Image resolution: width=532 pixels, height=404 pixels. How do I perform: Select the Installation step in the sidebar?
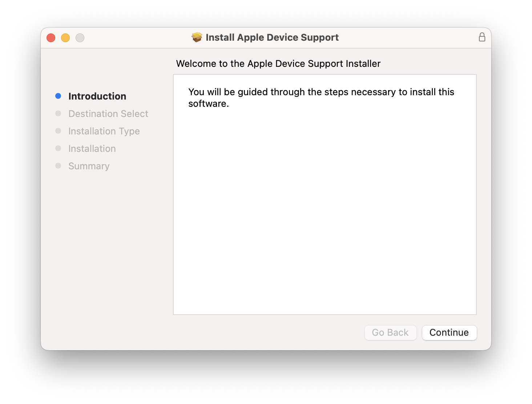pos(92,148)
